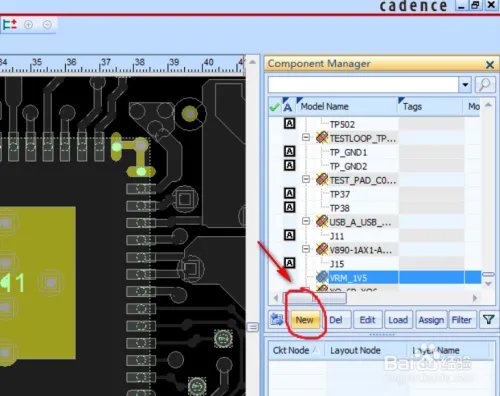Image resolution: width=500 pixels, height=396 pixels.
Task: Select the TP_GND1 component row
Action: coord(348,153)
